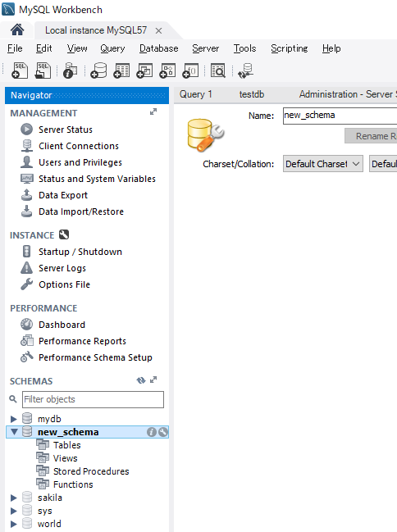397x532 pixels.
Task: Click the wrench icon on new_schema row
Action: pyautogui.click(x=163, y=432)
